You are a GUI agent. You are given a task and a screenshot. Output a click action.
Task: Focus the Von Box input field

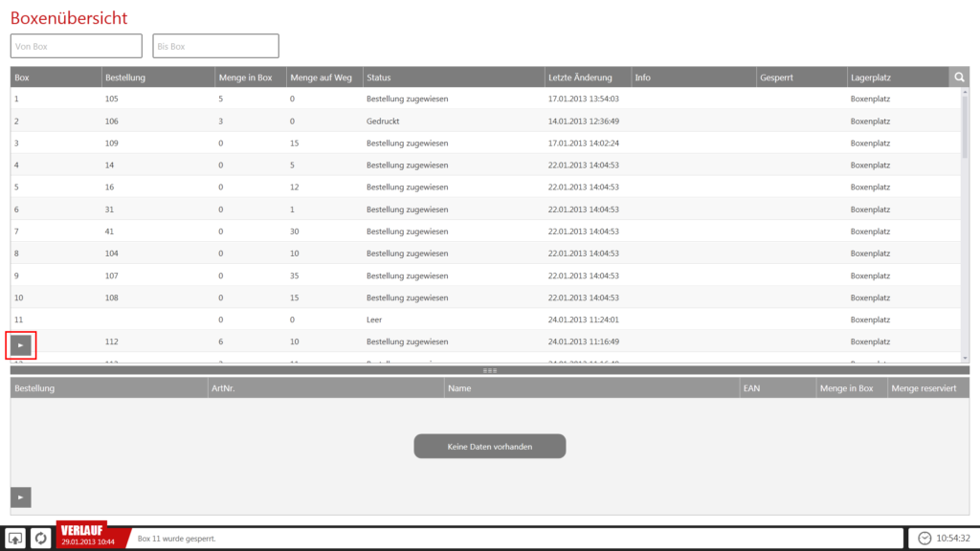pos(77,46)
